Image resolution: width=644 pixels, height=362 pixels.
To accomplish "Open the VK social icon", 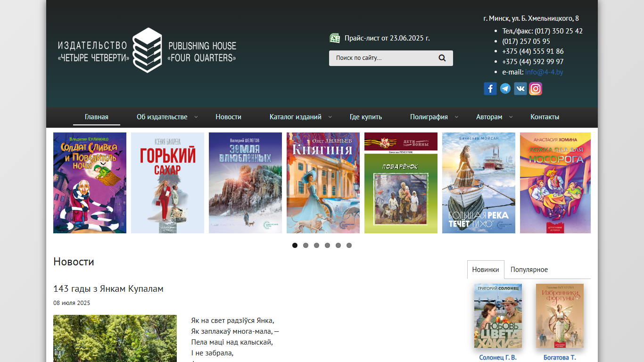I will (x=520, y=89).
